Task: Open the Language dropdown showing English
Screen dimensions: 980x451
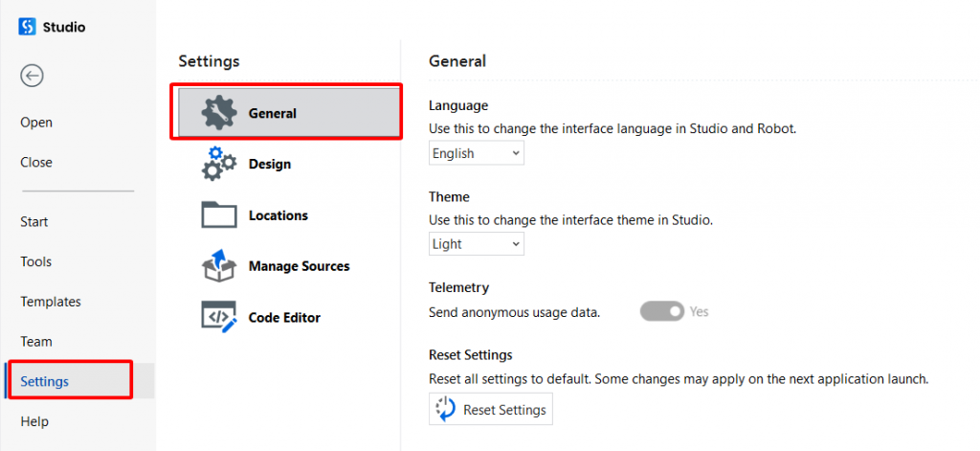Action: (477, 153)
